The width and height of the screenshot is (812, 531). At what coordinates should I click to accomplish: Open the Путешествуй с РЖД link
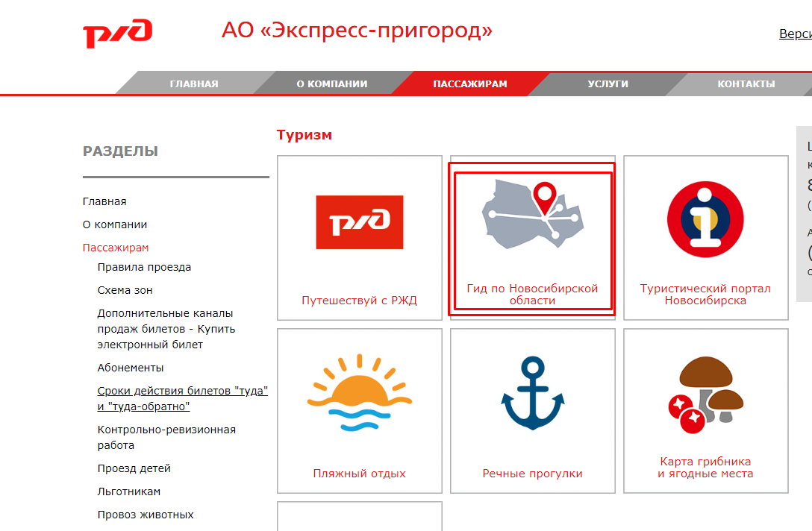coord(360,301)
